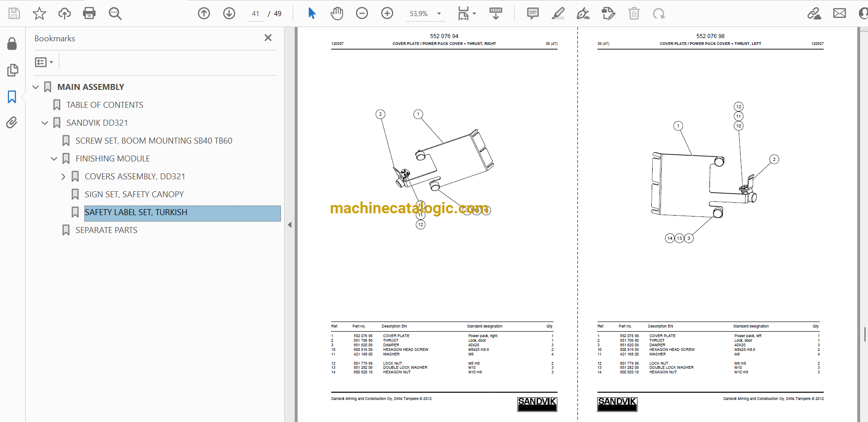Select the SANDVIK DD321 bookmark
This screenshot has width=868, height=422.
97,123
